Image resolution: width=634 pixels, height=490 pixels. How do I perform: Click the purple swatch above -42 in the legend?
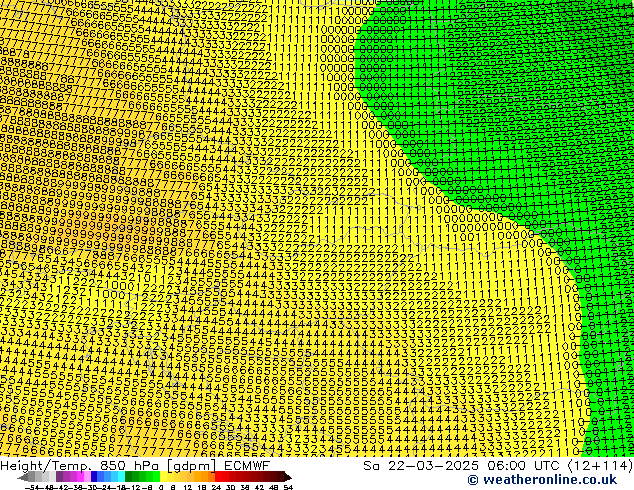(59, 476)
